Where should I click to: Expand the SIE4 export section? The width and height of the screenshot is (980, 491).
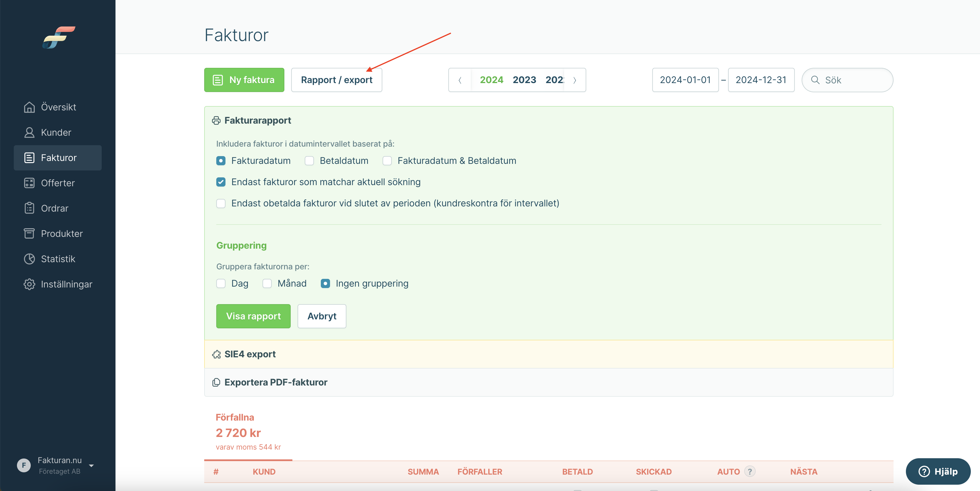(x=250, y=354)
